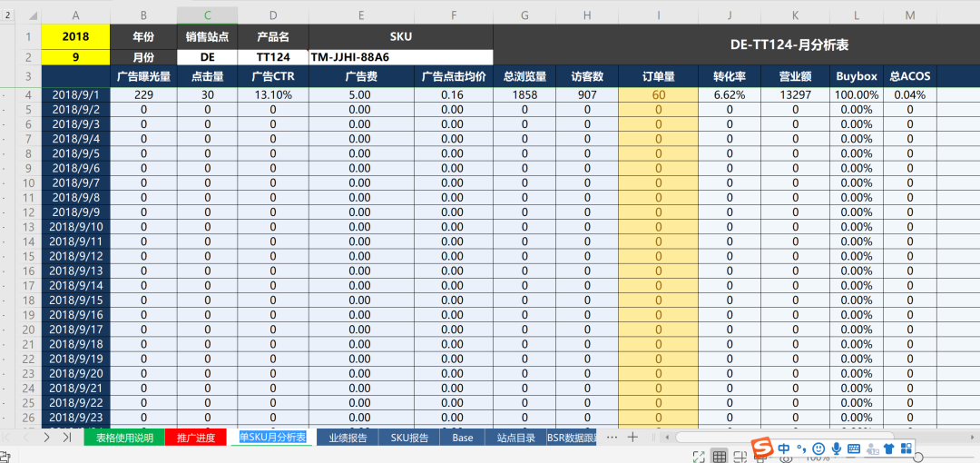Click the horizontal scrollbar thumb
980x463 pixels.
tap(784, 437)
